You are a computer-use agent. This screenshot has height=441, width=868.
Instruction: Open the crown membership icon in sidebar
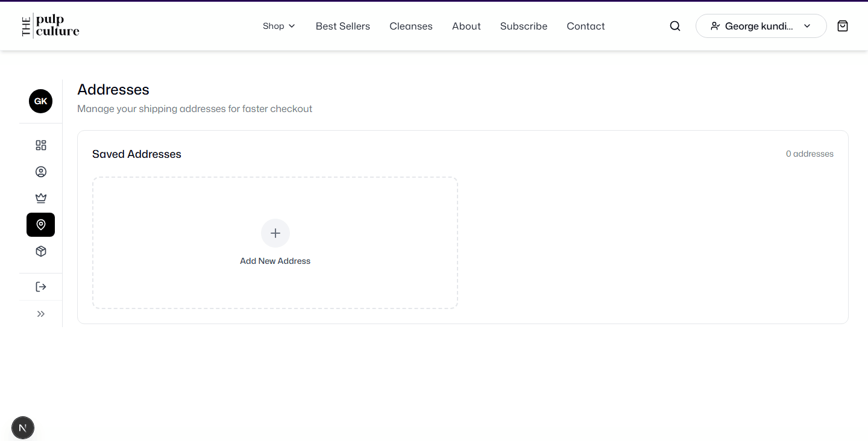click(x=40, y=198)
